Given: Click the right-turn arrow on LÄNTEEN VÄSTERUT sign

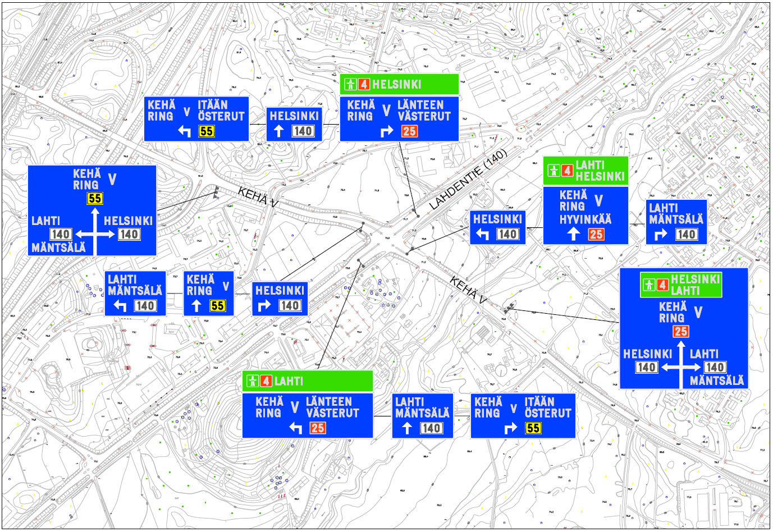Looking at the screenshot, I should click(387, 131).
